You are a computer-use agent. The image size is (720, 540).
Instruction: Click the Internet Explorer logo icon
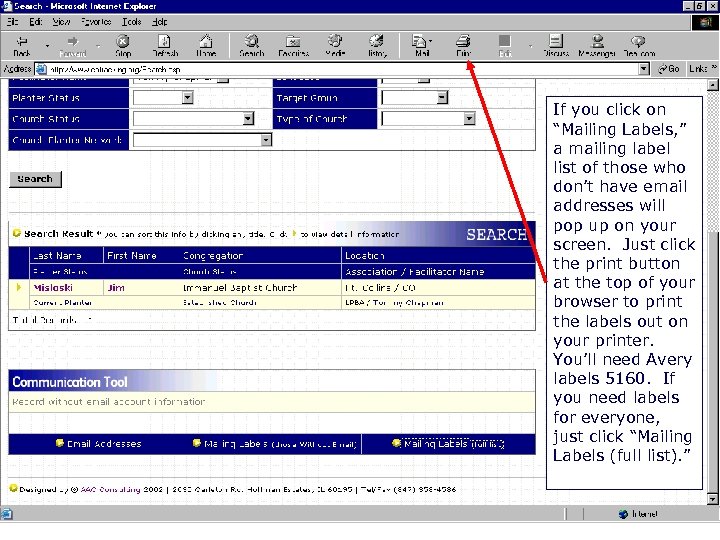(x=705, y=22)
